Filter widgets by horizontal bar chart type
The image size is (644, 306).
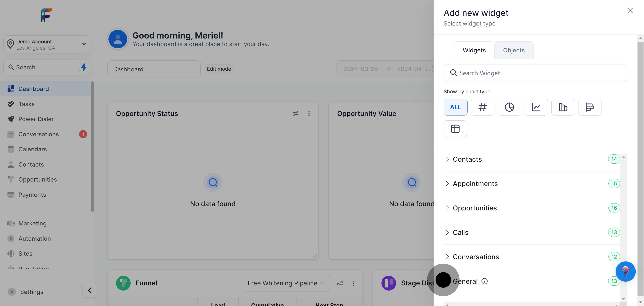click(590, 107)
